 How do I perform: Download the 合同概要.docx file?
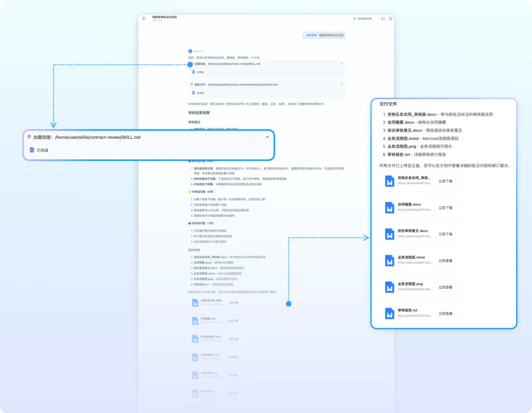(x=445, y=208)
